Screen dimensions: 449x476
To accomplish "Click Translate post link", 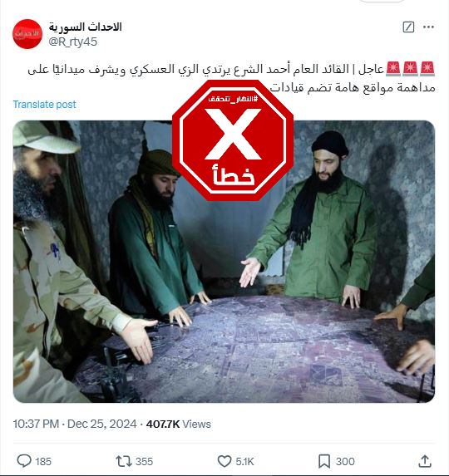I will point(44,105).
